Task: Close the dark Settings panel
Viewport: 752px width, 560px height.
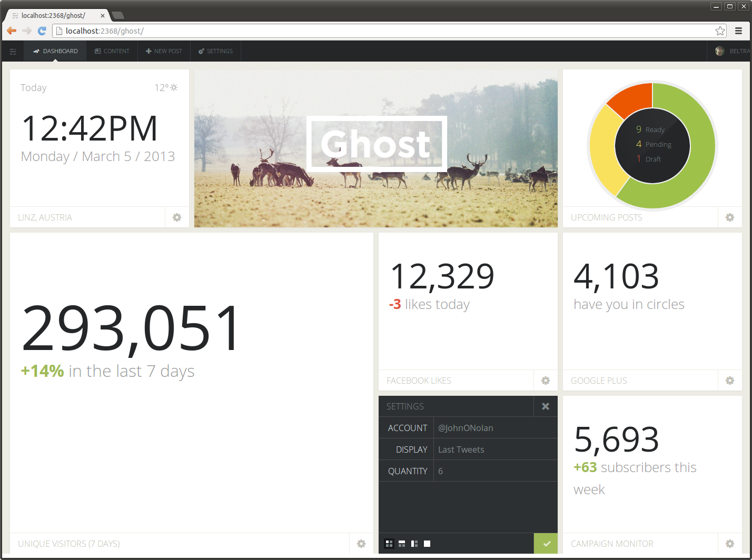Action: [546, 406]
